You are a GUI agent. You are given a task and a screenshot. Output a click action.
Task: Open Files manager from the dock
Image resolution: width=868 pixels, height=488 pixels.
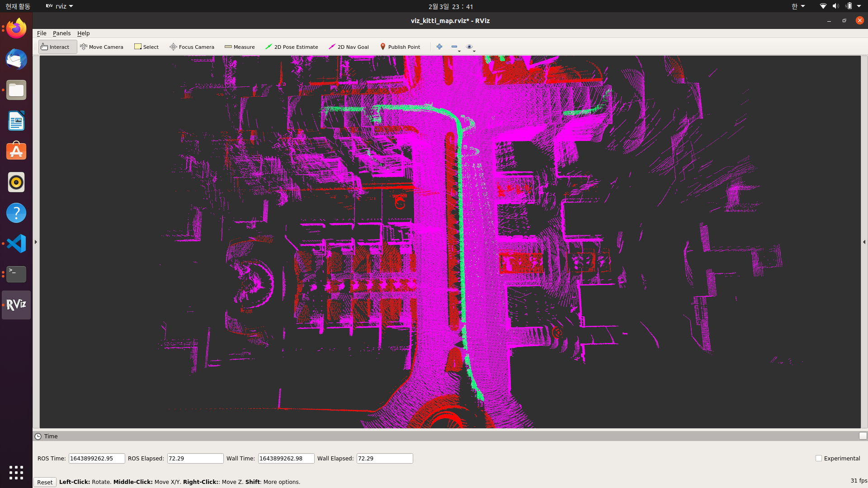[16, 90]
